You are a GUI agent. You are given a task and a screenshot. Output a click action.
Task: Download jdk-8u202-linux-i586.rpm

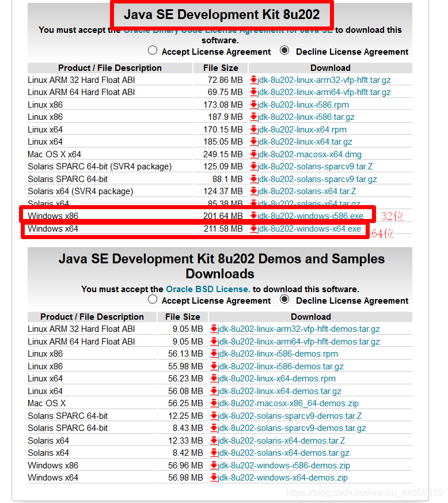point(303,105)
